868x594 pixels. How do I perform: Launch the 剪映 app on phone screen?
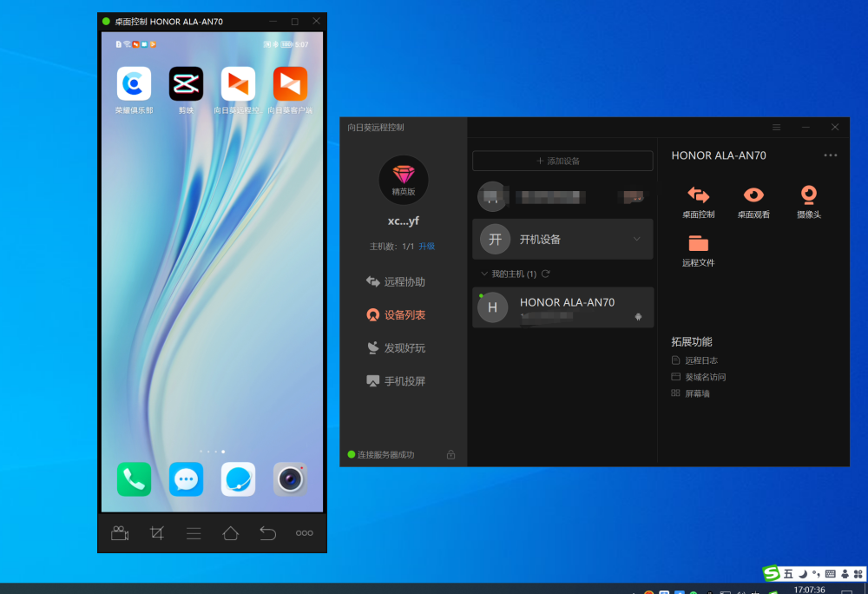(x=186, y=83)
